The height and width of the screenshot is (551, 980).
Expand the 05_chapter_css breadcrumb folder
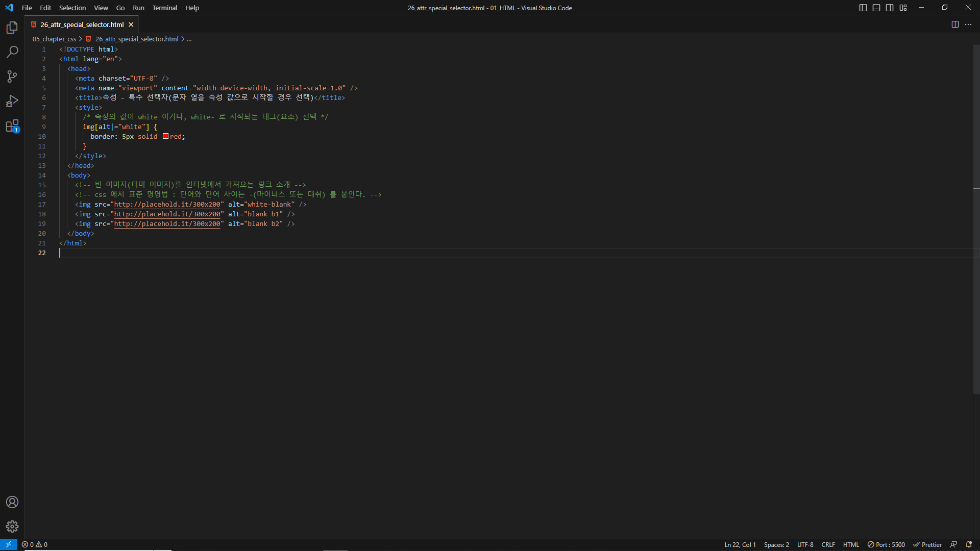pos(54,39)
